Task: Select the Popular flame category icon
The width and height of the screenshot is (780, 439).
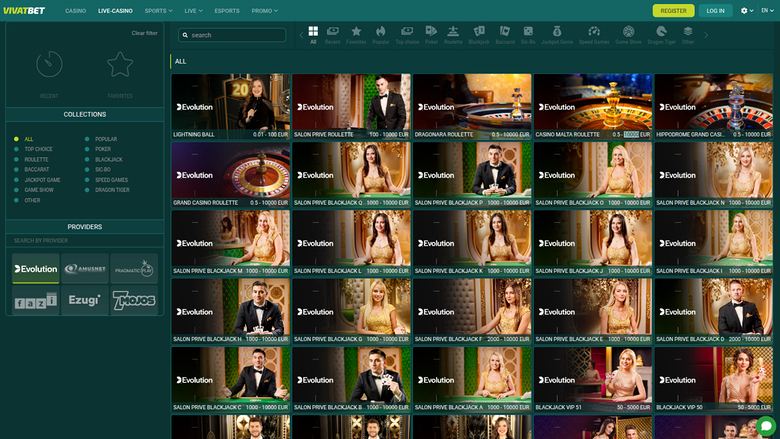Action: [x=381, y=35]
